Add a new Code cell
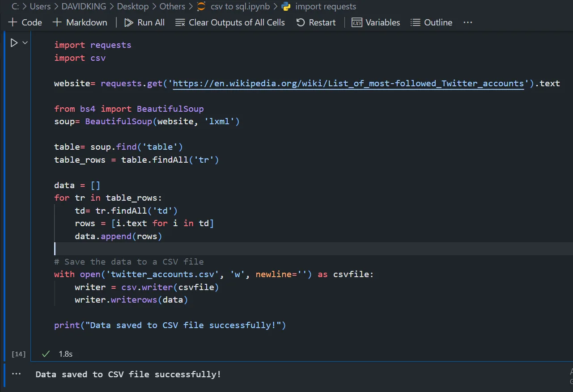573x392 pixels. [x=25, y=22]
